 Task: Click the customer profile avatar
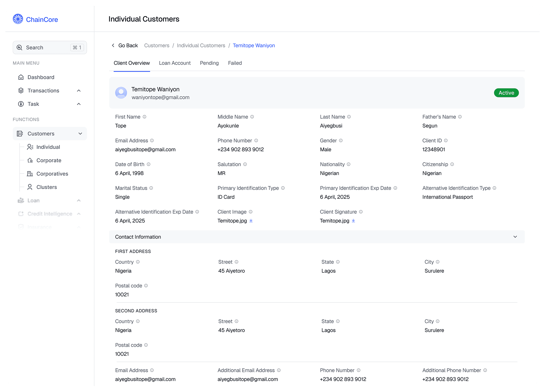point(121,93)
